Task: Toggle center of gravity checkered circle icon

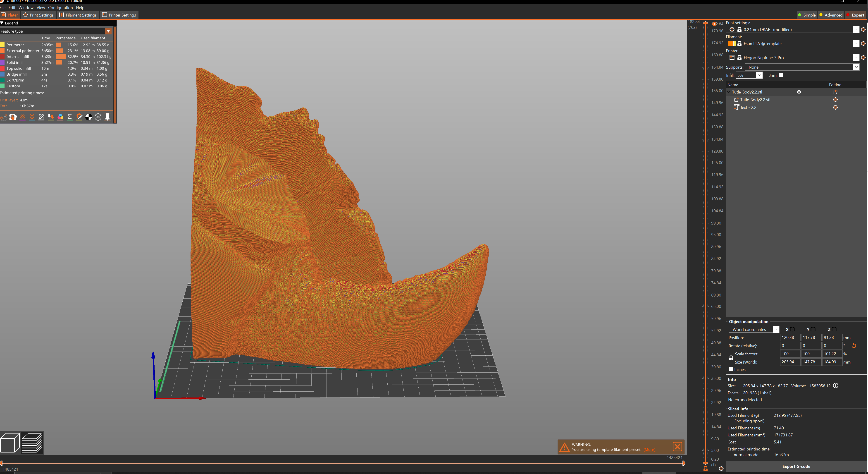Action: tap(89, 117)
